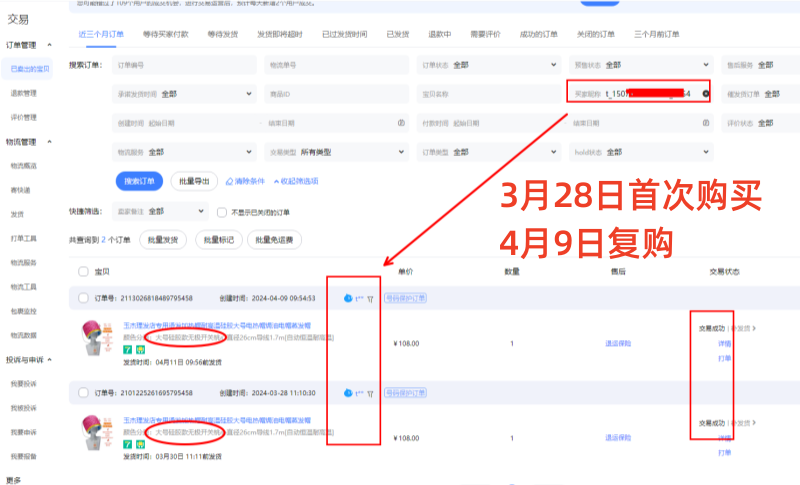Open 退运保险 link on the 04-09 order
Image resolution: width=800 pixels, height=485 pixels.
pos(618,343)
